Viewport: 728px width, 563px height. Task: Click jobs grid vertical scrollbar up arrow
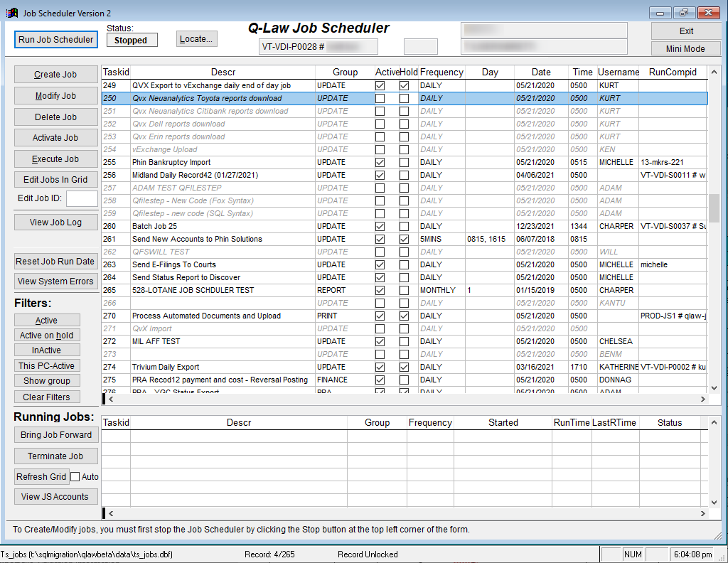(714, 72)
